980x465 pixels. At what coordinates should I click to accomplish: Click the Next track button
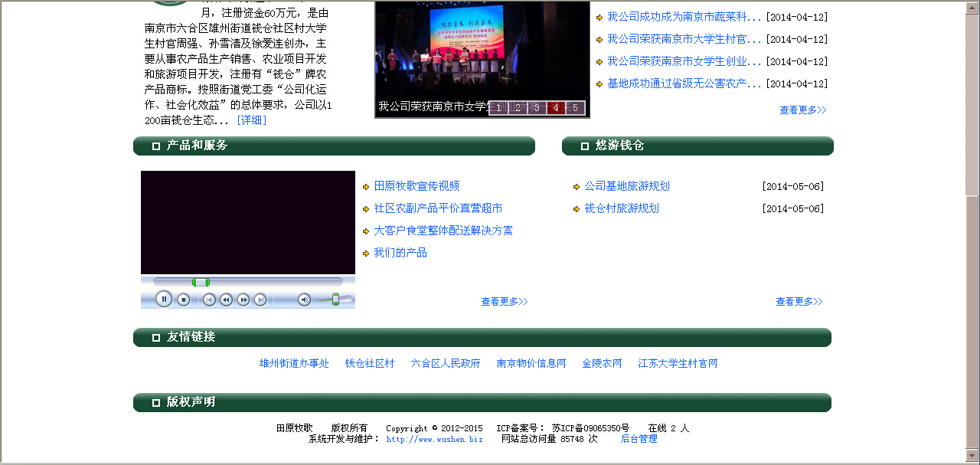pyautogui.click(x=260, y=300)
